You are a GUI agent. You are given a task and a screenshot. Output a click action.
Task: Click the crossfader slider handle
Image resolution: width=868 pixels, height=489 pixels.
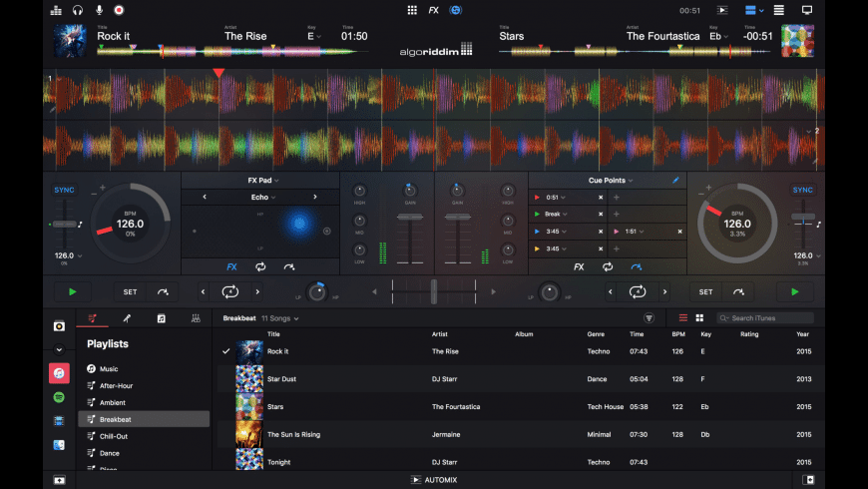(433, 291)
